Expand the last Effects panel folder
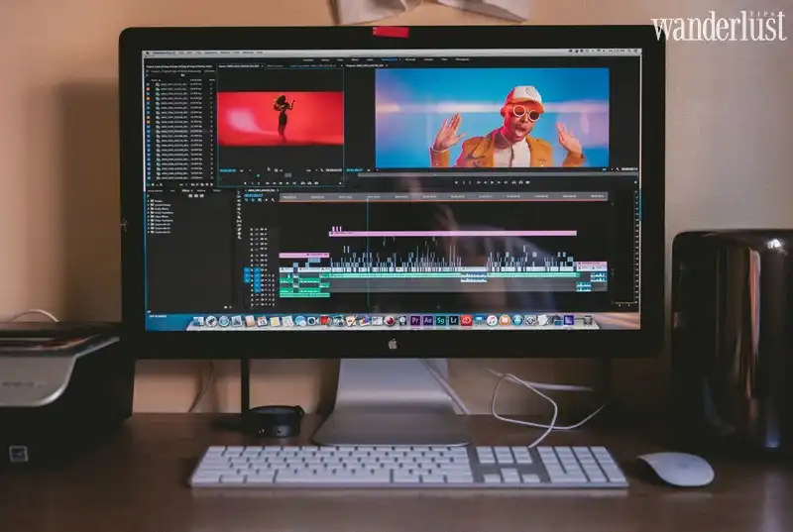Viewport: 793px width, 532px height. click(x=151, y=230)
